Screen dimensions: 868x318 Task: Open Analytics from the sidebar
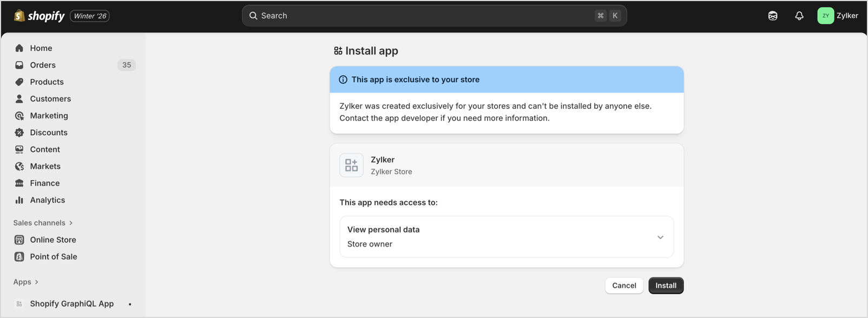tap(47, 200)
